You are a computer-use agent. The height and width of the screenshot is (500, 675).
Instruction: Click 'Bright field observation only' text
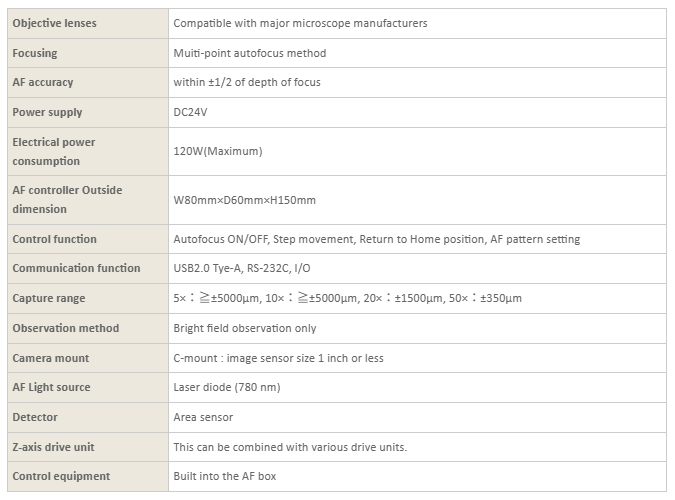[244, 328]
